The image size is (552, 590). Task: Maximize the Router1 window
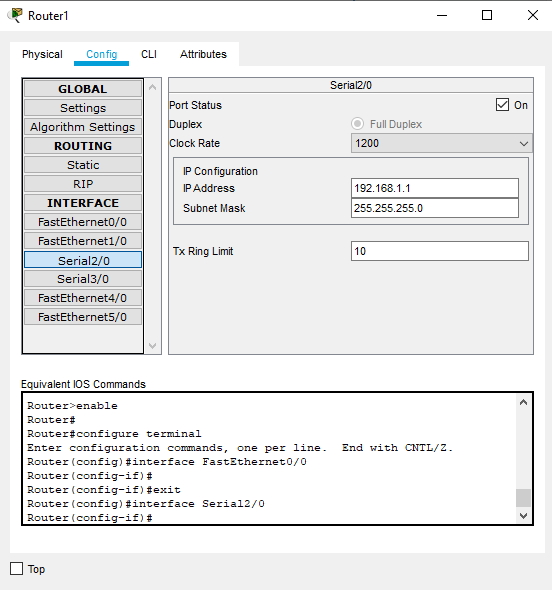point(487,15)
